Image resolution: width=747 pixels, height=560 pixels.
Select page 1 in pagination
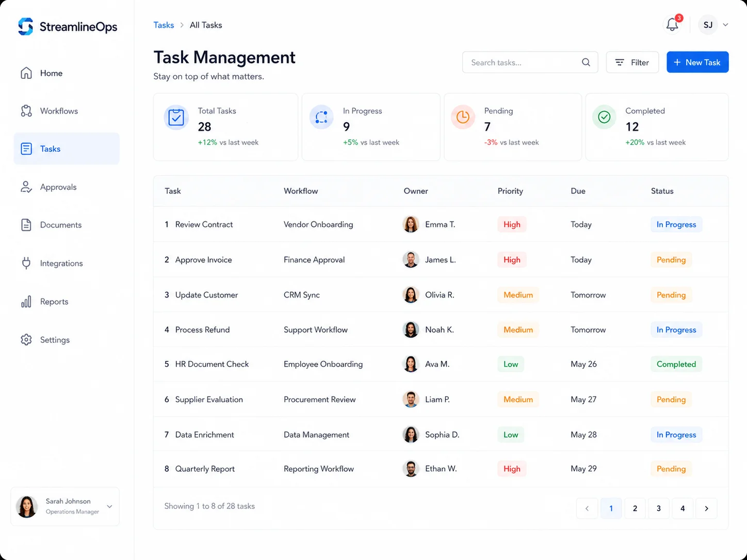coord(611,508)
